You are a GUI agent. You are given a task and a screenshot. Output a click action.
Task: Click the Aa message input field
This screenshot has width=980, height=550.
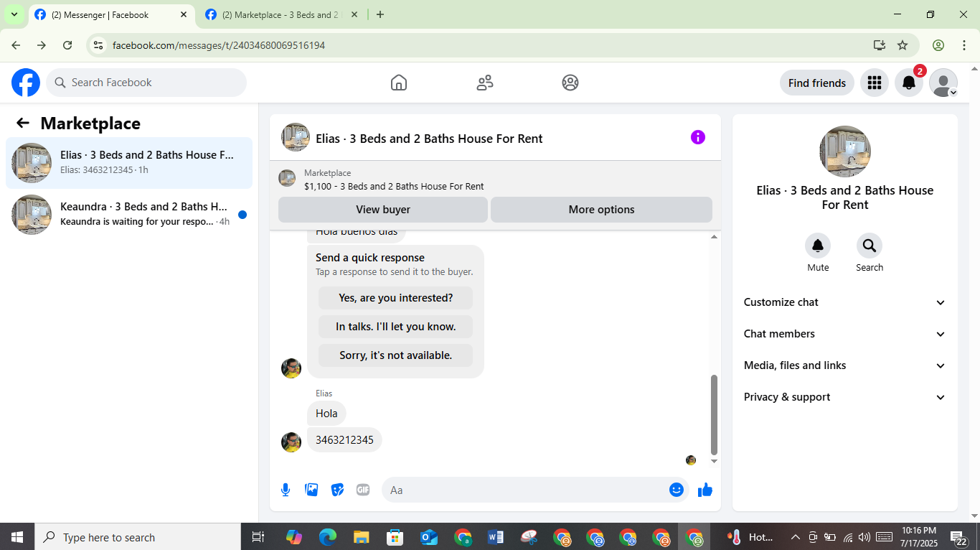click(524, 490)
